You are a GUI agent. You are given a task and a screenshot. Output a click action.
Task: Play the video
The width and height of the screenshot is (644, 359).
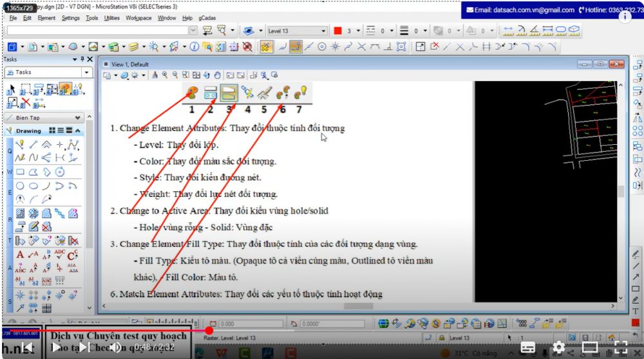click(56, 347)
